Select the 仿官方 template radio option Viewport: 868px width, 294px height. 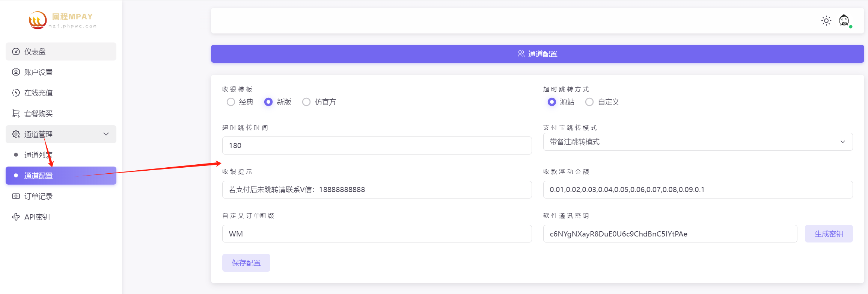pos(306,102)
